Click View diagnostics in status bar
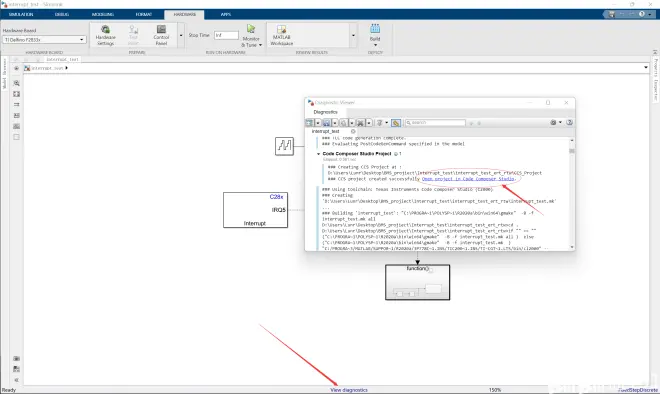This screenshot has width=660, height=394. coord(349,390)
